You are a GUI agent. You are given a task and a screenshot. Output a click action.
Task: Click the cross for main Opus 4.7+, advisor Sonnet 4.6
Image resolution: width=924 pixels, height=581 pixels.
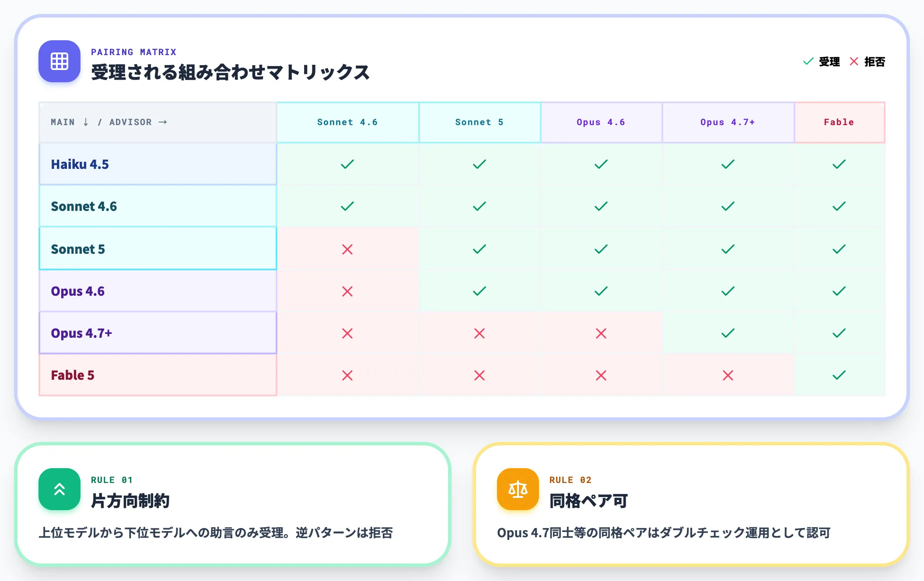(347, 333)
